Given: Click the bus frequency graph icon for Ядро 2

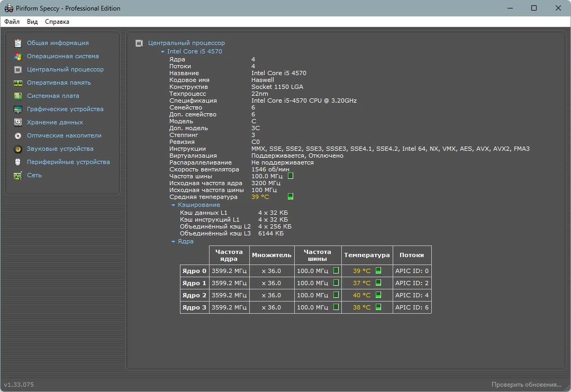Looking at the screenshot, I should tap(336, 295).
